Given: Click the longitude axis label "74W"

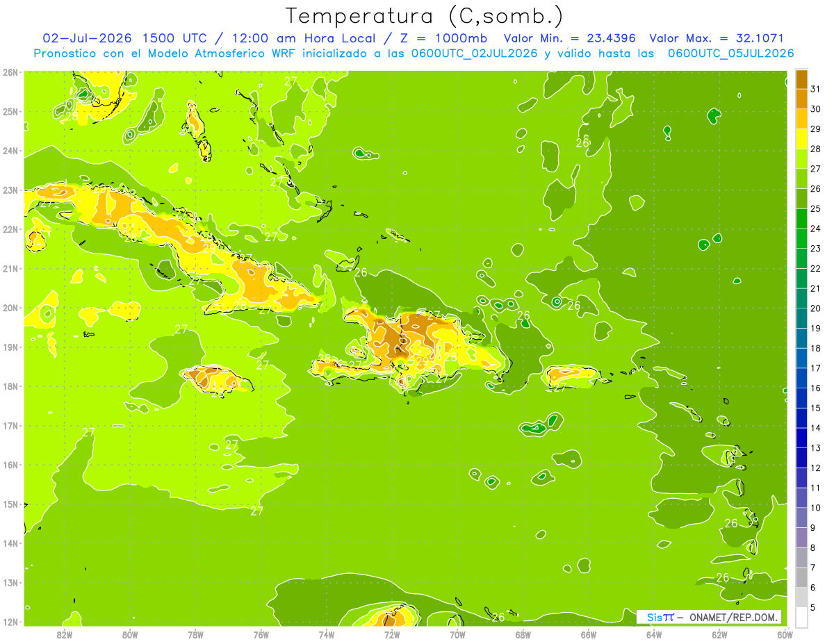Looking at the screenshot, I should point(327,634).
